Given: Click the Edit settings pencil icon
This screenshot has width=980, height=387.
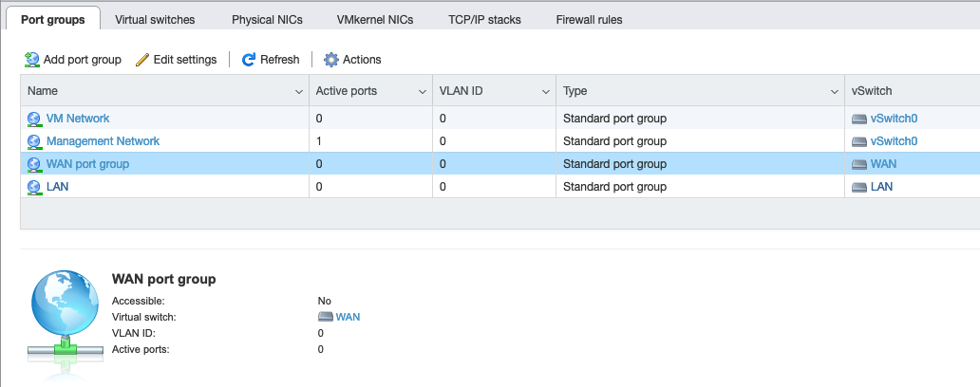Looking at the screenshot, I should 142,60.
